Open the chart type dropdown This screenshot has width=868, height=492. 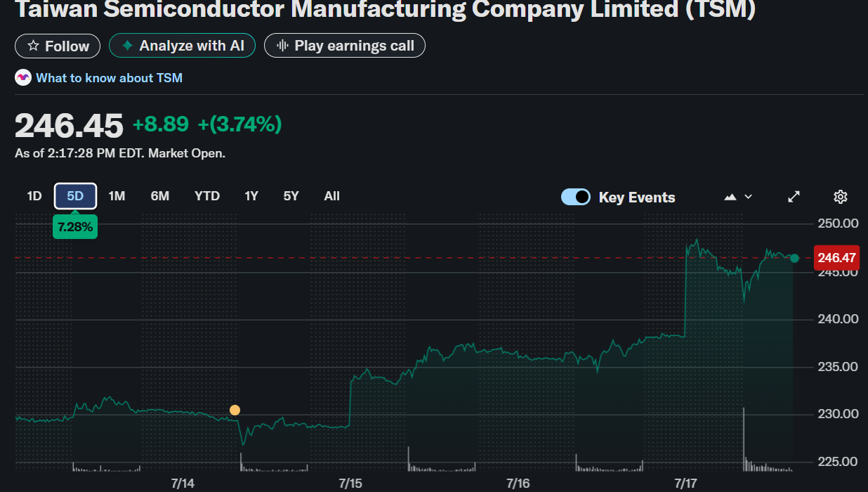[738, 197]
